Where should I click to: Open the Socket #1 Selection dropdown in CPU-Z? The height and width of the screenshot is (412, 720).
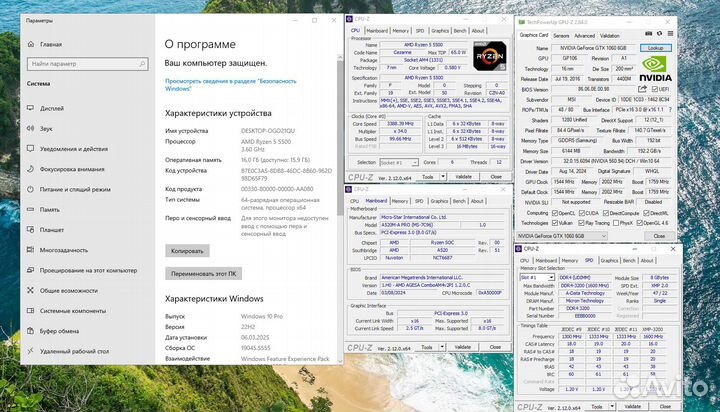point(399,163)
